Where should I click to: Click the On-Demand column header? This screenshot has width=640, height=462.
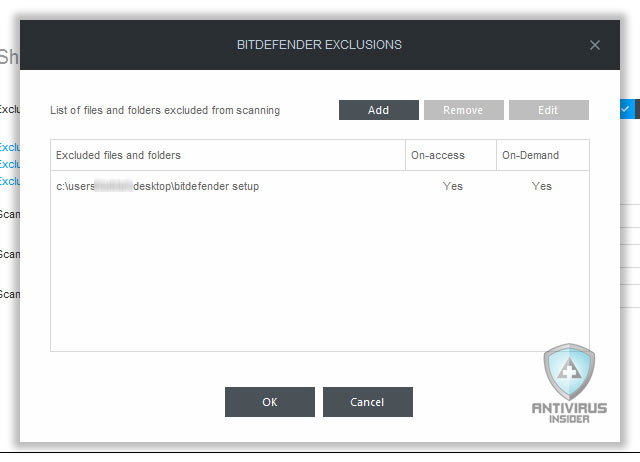pyautogui.click(x=542, y=155)
